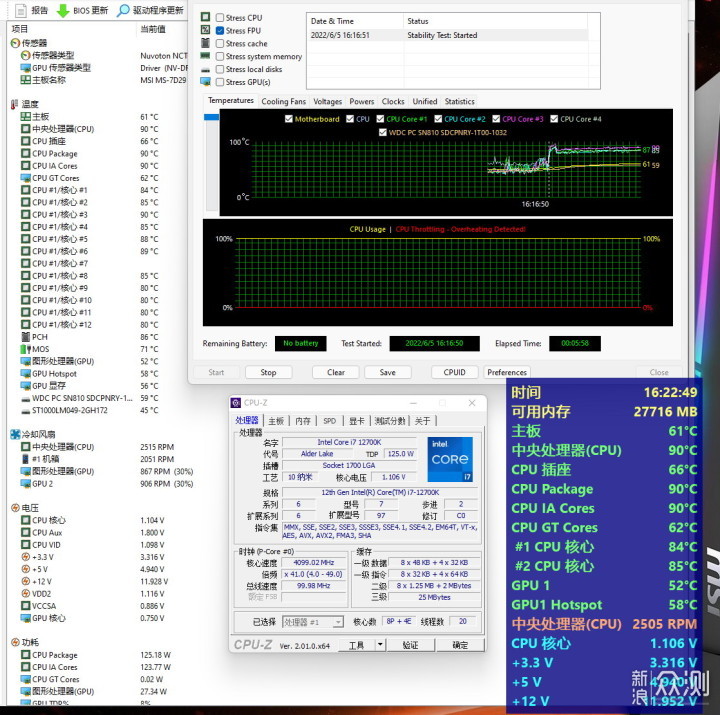Toggle Motherboard graph checkbox

[x=288, y=119]
